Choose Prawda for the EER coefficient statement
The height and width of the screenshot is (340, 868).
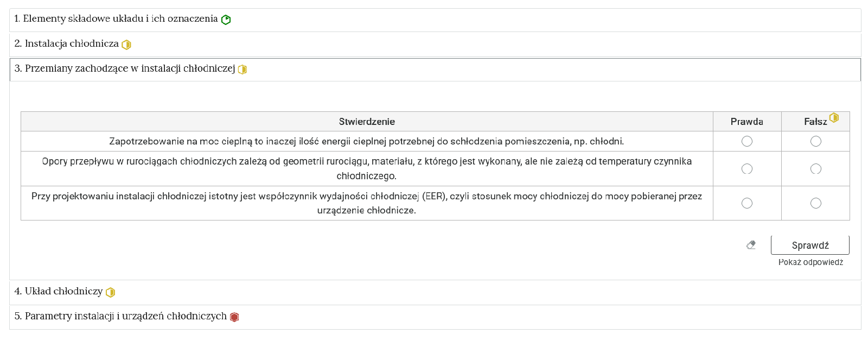click(x=747, y=203)
